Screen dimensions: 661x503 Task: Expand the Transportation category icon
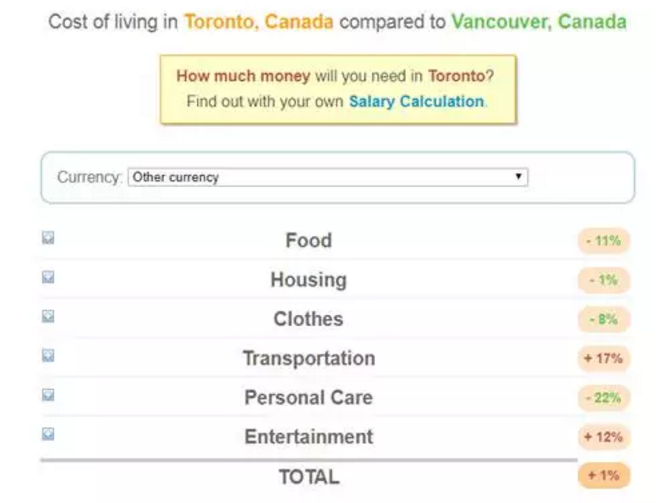click(x=48, y=356)
